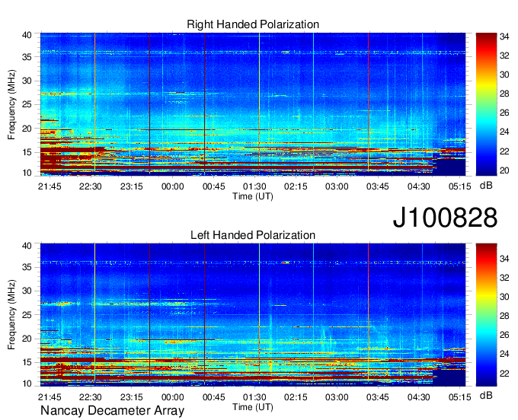This screenshot has width=518, height=420.
Task: Click the 15 MHz tick on Right Handed plot
Action: click(x=27, y=152)
